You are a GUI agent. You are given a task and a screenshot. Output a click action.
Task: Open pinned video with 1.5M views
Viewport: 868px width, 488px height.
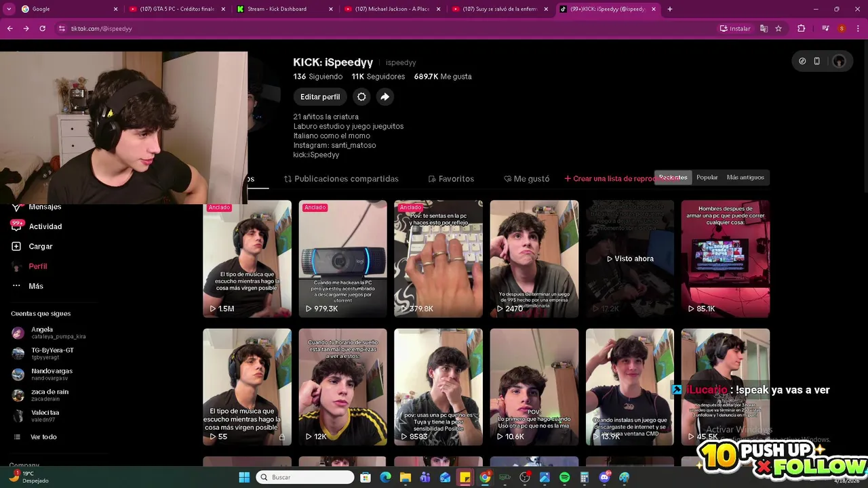click(x=247, y=258)
